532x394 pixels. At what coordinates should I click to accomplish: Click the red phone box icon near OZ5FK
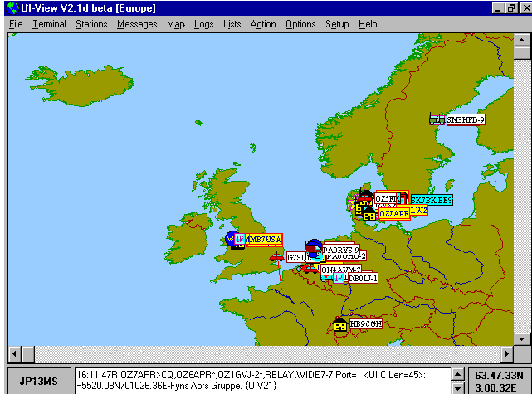point(402,197)
